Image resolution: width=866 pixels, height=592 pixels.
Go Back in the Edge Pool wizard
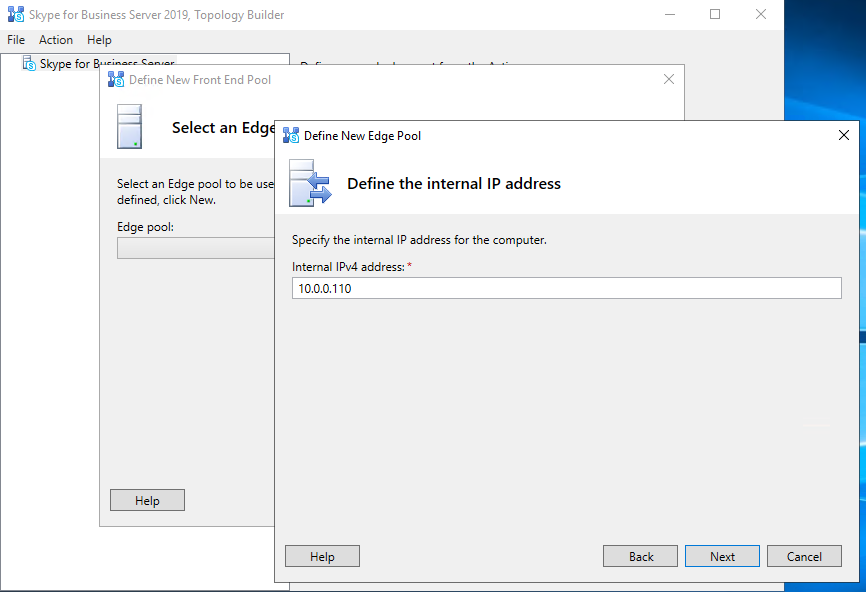pyautogui.click(x=641, y=557)
